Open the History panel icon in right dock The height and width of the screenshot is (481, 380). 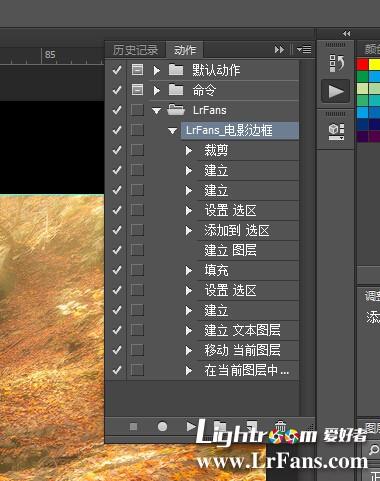(x=336, y=63)
